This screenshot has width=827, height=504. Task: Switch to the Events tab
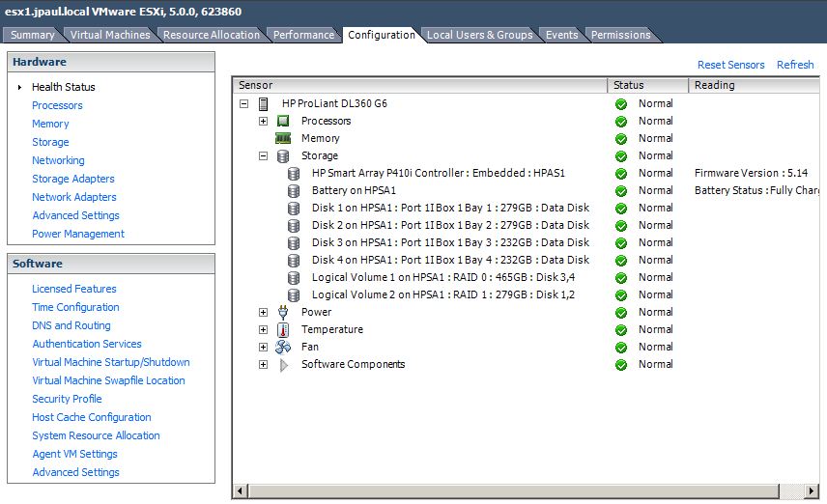(561, 35)
